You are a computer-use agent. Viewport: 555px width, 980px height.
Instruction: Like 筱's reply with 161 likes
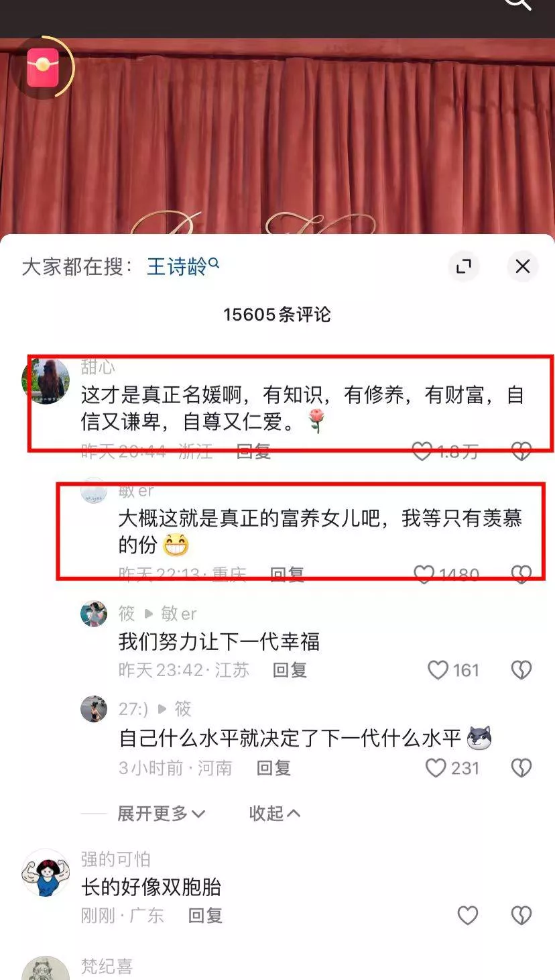[x=438, y=670]
